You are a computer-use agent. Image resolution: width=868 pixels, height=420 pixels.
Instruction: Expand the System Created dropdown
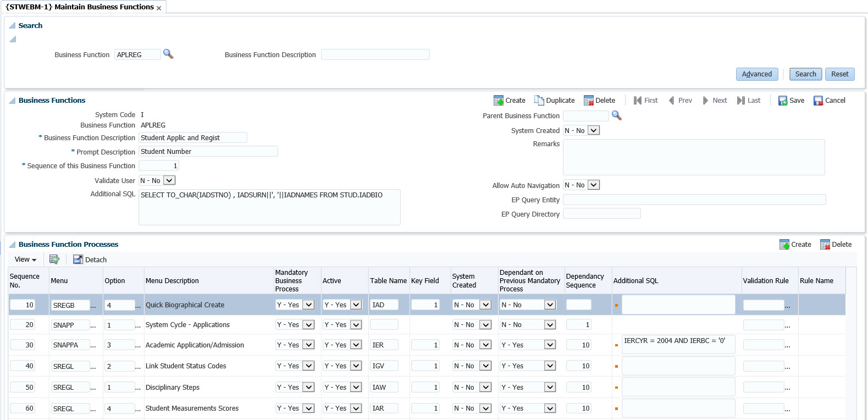(x=594, y=130)
